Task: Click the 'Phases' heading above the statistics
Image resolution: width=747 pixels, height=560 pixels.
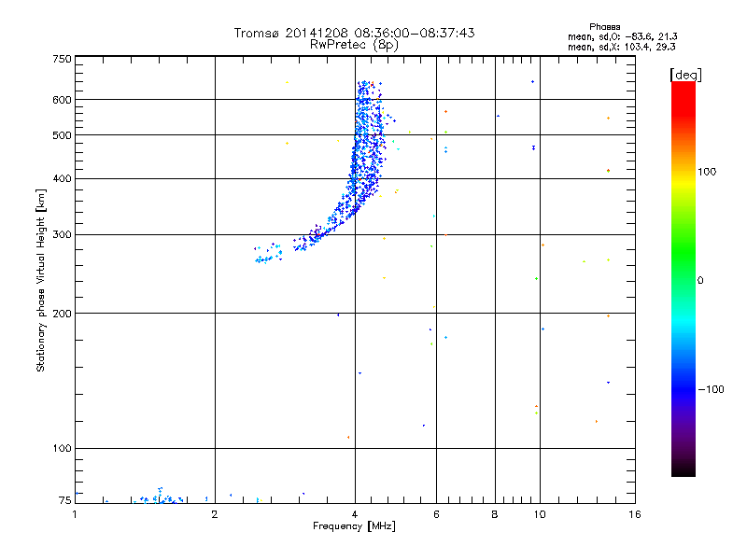Action: (x=604, y=27)
